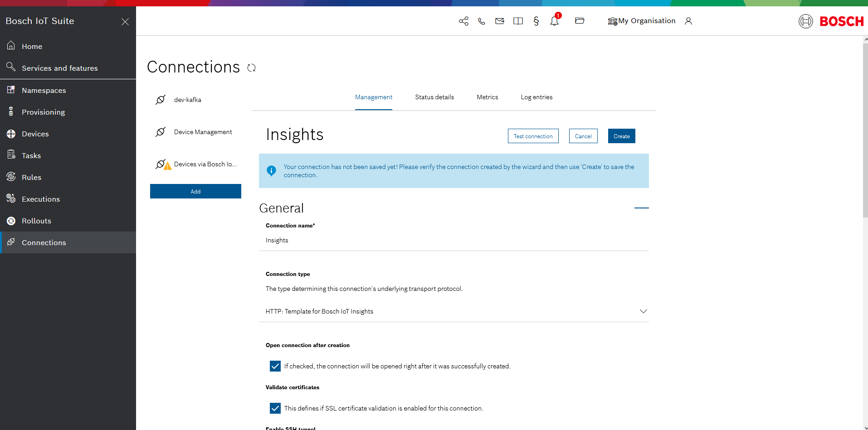This screenshot has height=430, width=868.
Task: Uncheck Open connection after creation checkbox
Action: (275, 366)
